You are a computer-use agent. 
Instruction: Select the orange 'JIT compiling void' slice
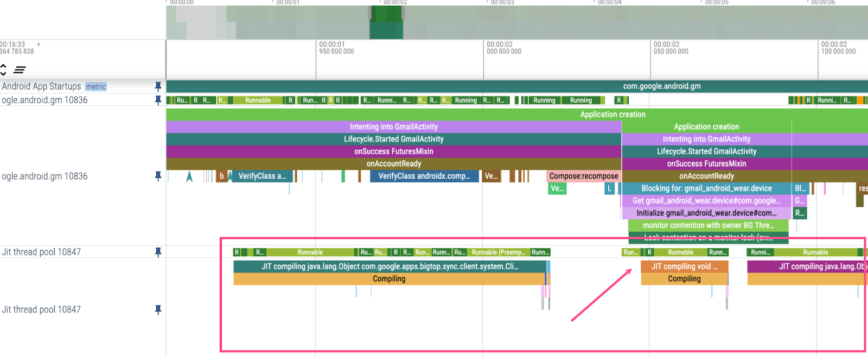click(684, 266)
